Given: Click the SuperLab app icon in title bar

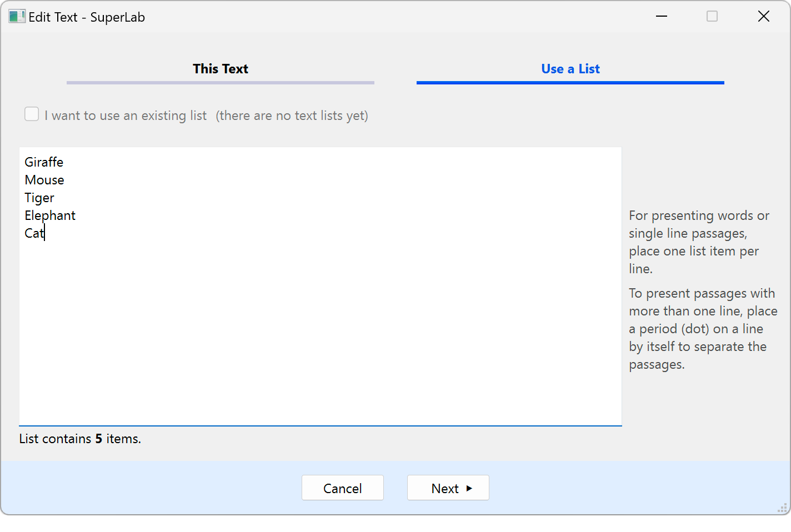Looking at the screenshot, I should coord(17,17).
